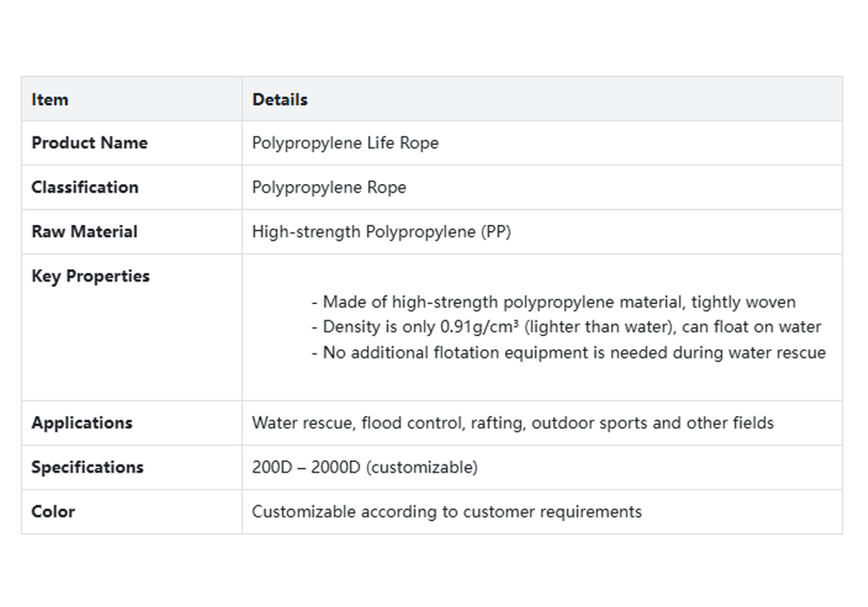Click the 'Key Properties' row label
The image size is (868, 607).
[x=90, y=275]
